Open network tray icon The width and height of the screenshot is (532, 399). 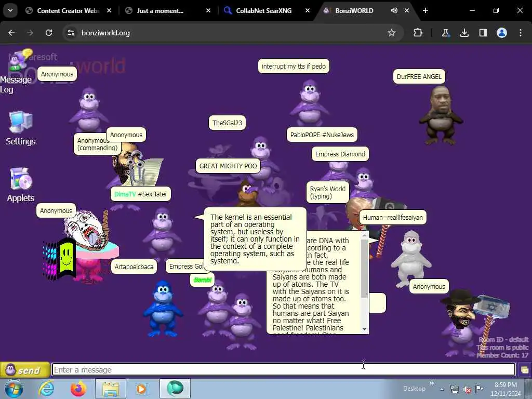(x=455, y=389)
